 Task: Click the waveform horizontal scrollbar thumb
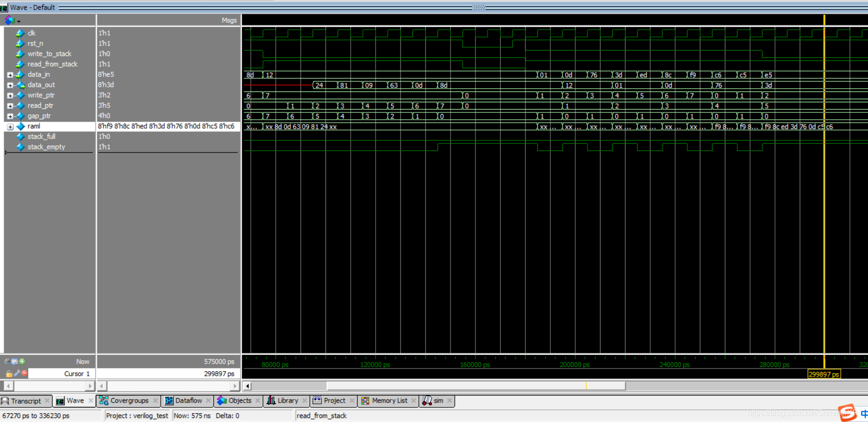point(476,386)
